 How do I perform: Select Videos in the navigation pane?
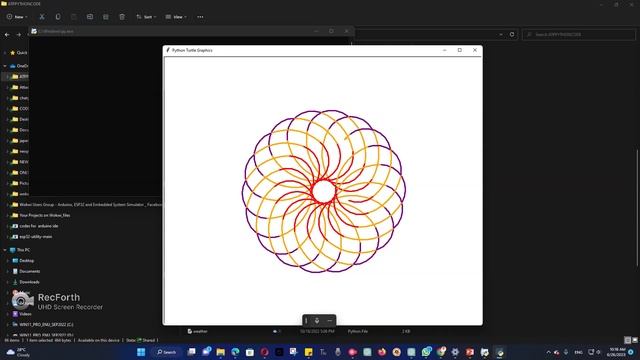pyautogui.click(x=22, y=314)
